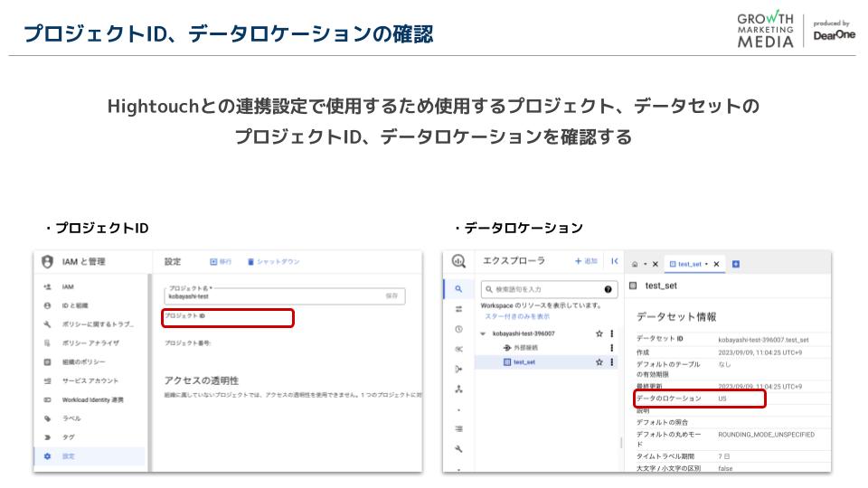
Task: Click the help question mark in the search box
Action: coord(608,289)
